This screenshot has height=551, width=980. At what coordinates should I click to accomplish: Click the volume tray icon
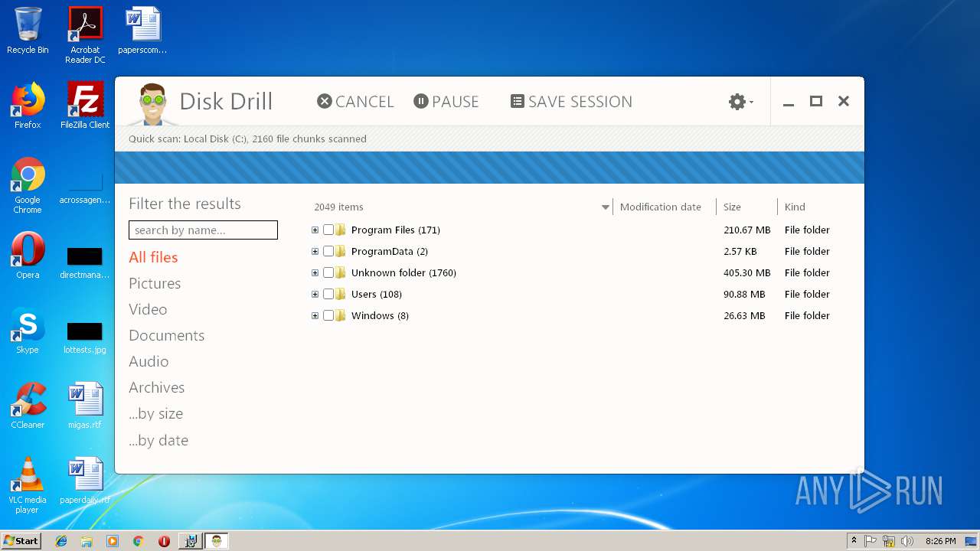pyautogui.click(x=906, y=541)
